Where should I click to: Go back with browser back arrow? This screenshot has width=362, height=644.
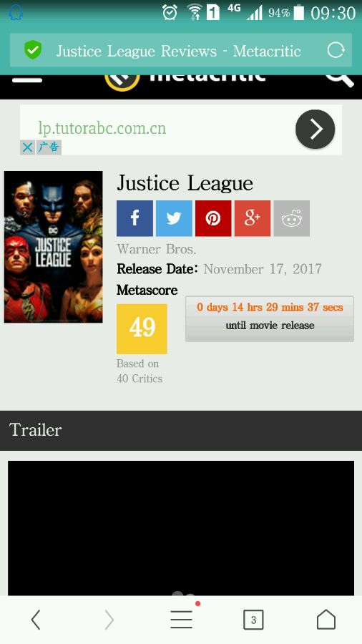tap(36, 620)
